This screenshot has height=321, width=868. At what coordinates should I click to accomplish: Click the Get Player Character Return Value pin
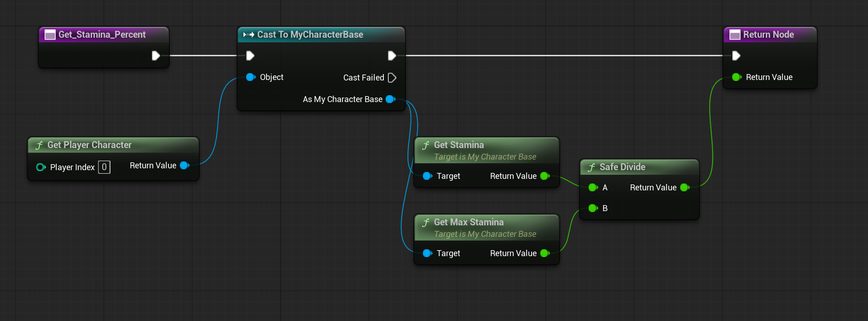point(185,165)
